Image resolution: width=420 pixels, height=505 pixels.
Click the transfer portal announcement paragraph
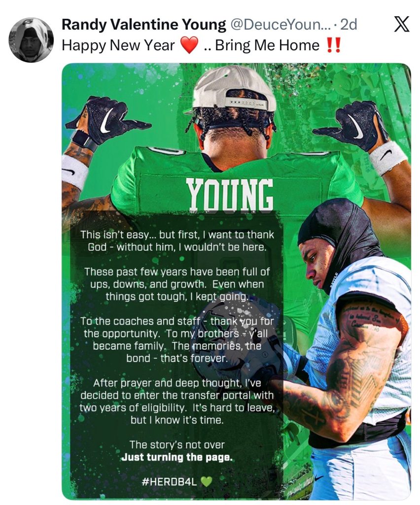tap(177, 401)
